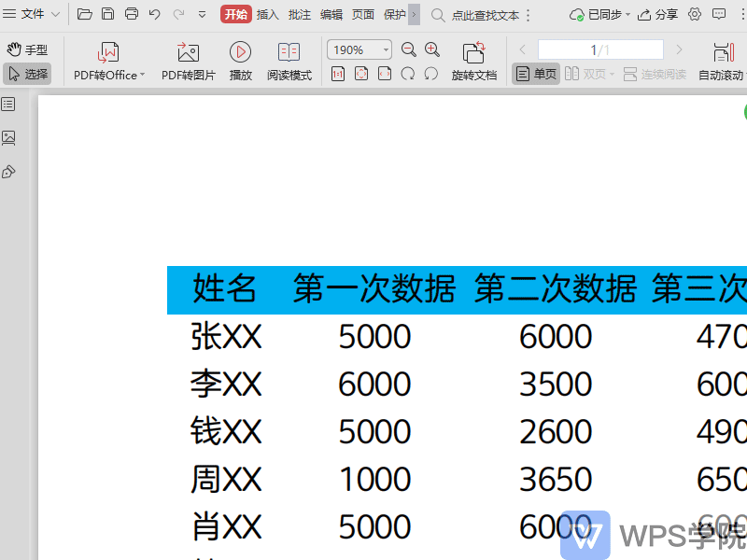747x560 pixels.
Task: Click 旋转文档 rotate document
Action: coord(474,61)
